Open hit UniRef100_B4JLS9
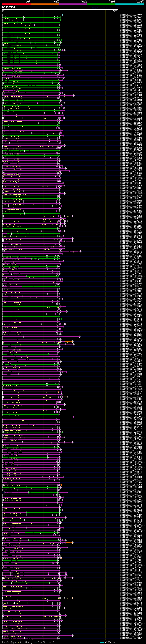This screenshot has height=644, width=146. [x=131, y=70]
